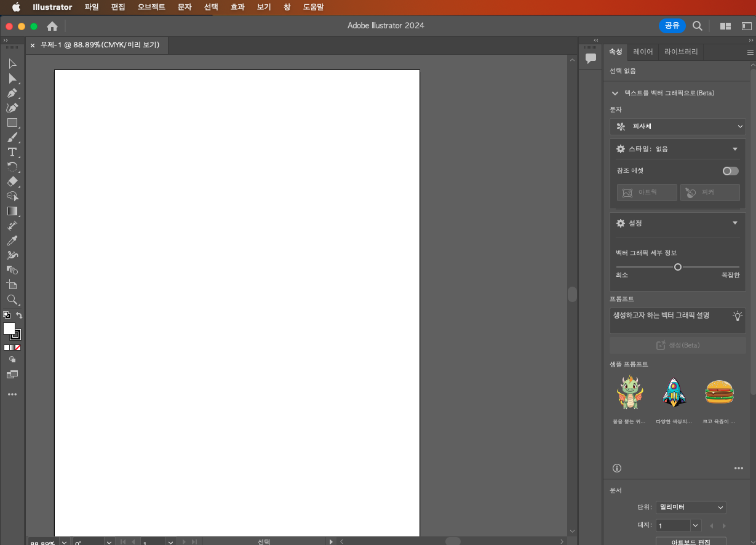Select the Type tool
This screenshot has height=545, width=756.
click(x=12, y=152)
